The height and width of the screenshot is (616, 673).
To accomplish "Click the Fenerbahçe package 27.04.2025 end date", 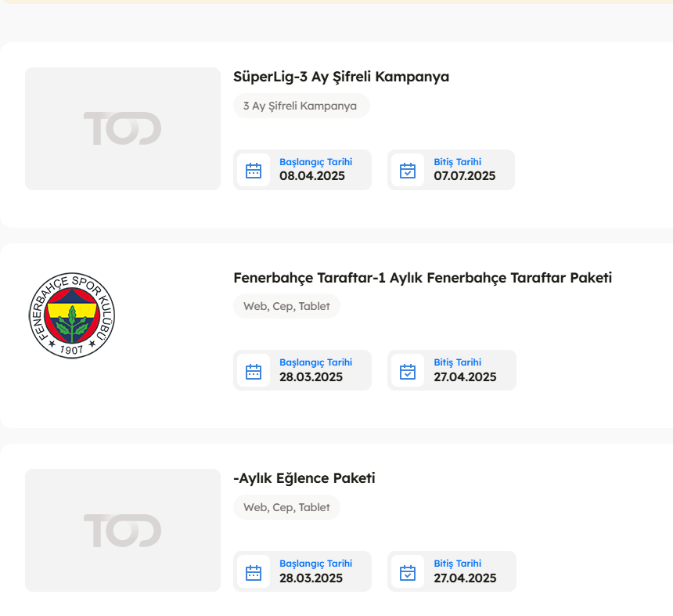I will 465,377.
